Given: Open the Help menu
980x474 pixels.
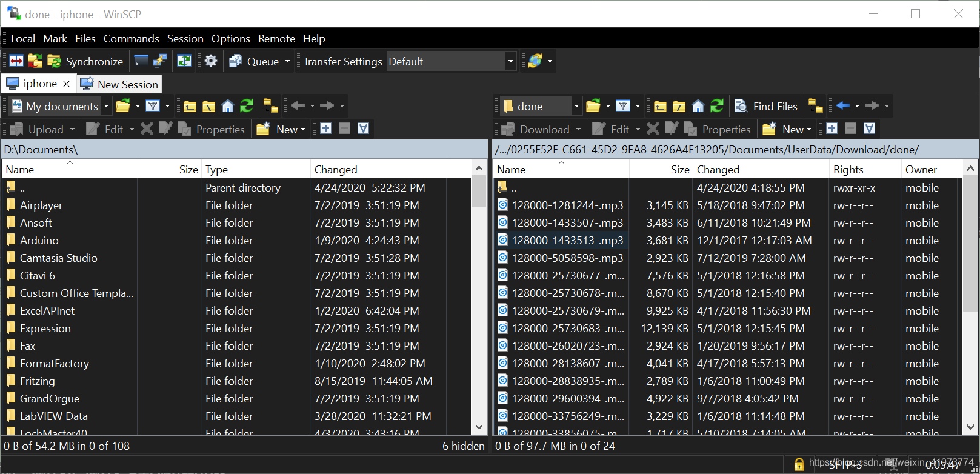Looking at the screenshot, I should pyautogui.click(x=314, y=38).
